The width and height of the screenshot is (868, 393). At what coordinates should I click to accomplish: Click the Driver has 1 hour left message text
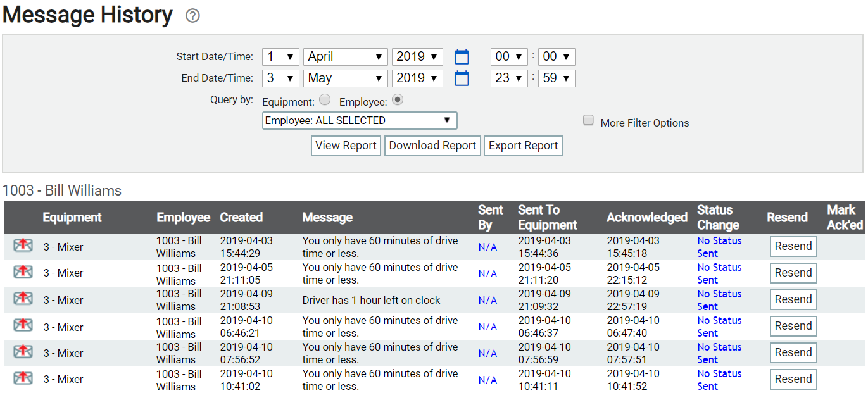coord(371,300)
